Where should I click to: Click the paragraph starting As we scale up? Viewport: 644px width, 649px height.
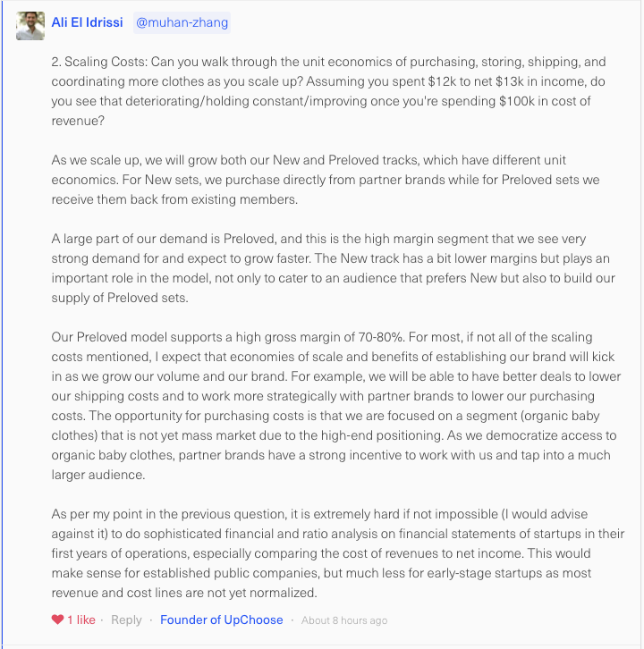[326, 180]
